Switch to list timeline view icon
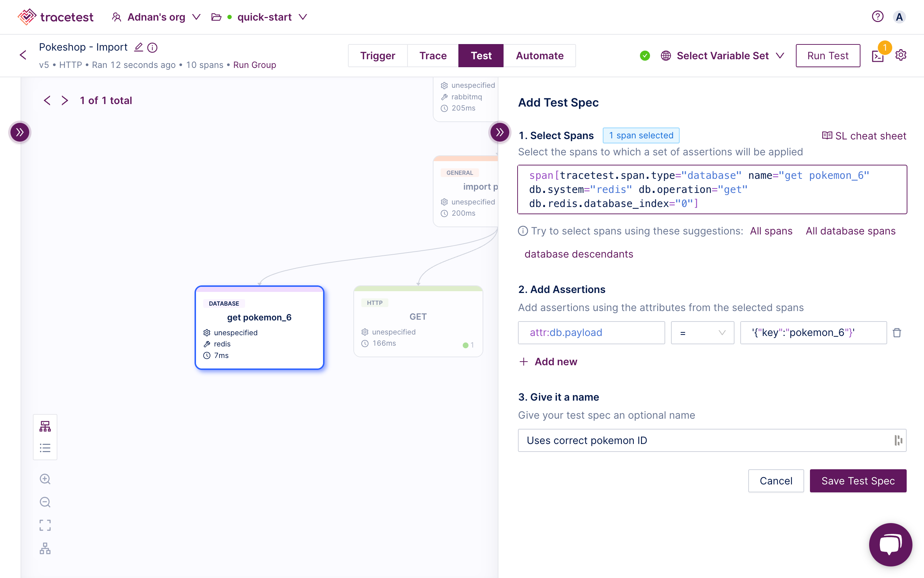The width and height of the screenshot is (924, 578). [45, 448]
